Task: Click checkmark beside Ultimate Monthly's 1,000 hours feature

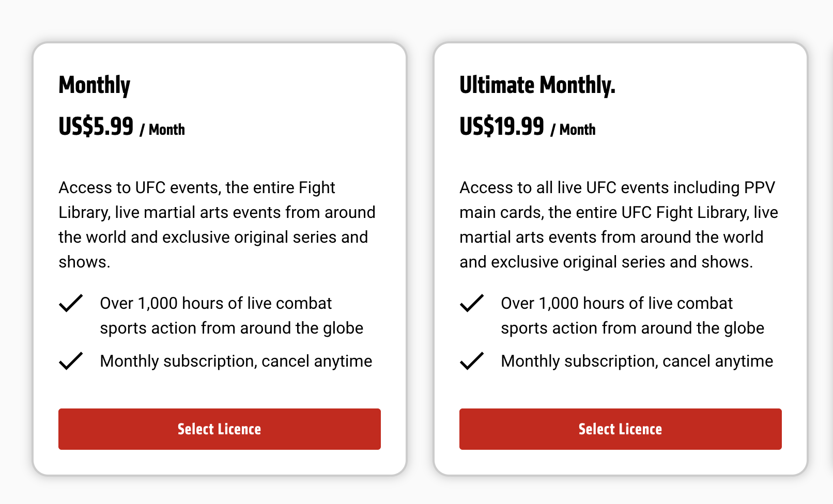Action: click(x=472, y=303)
